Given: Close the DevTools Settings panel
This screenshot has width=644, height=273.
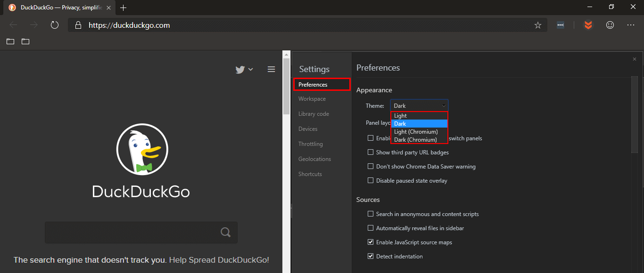Looking at the screenshot, I should coord(635,59).
